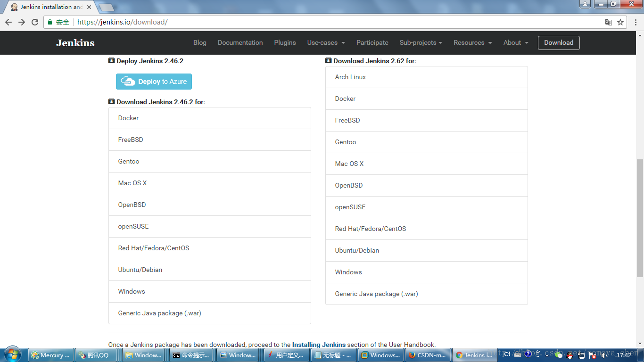Download Jenkins 2.46.2 for FreeBSD
Viewport: 644px width, 362px height.
coord(210,140)
